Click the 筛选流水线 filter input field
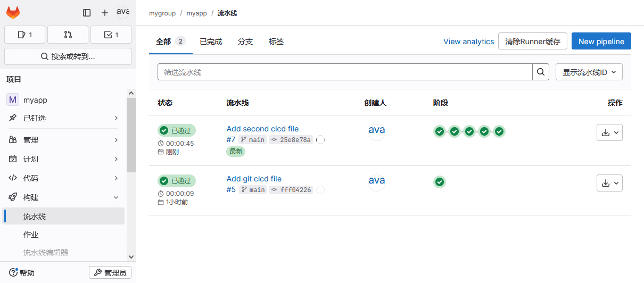This screenshot has height=283, width=644. [345, 72]
